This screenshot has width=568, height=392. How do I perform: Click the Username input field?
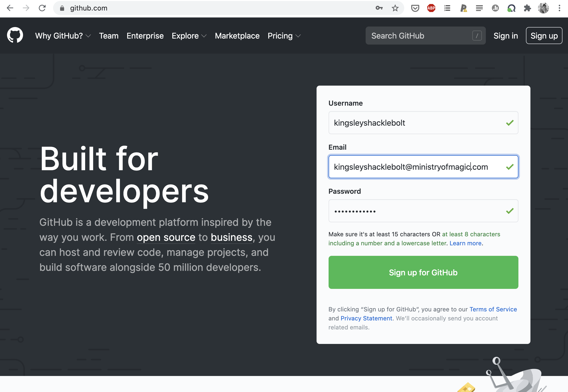point(423,123)
